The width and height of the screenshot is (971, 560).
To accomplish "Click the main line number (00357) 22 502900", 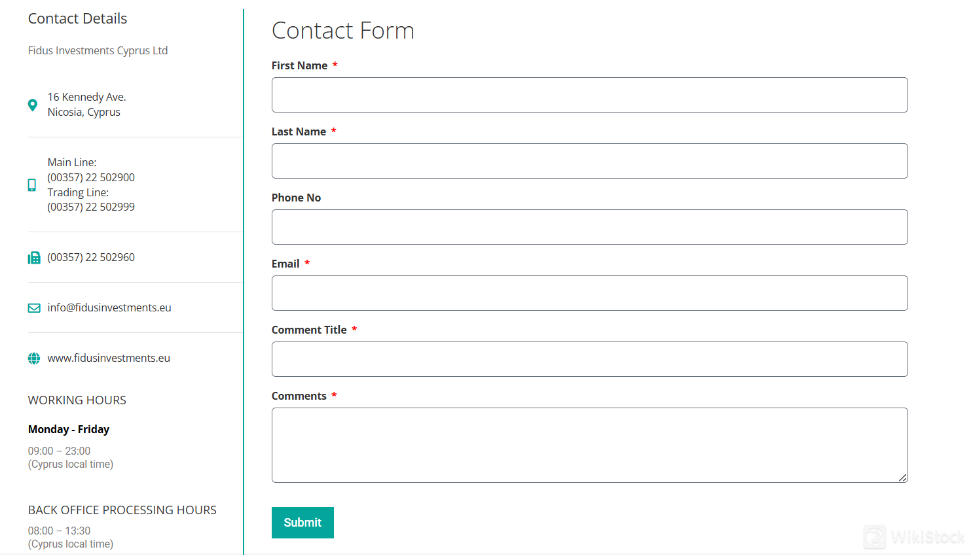I will (x=91, y=177).
